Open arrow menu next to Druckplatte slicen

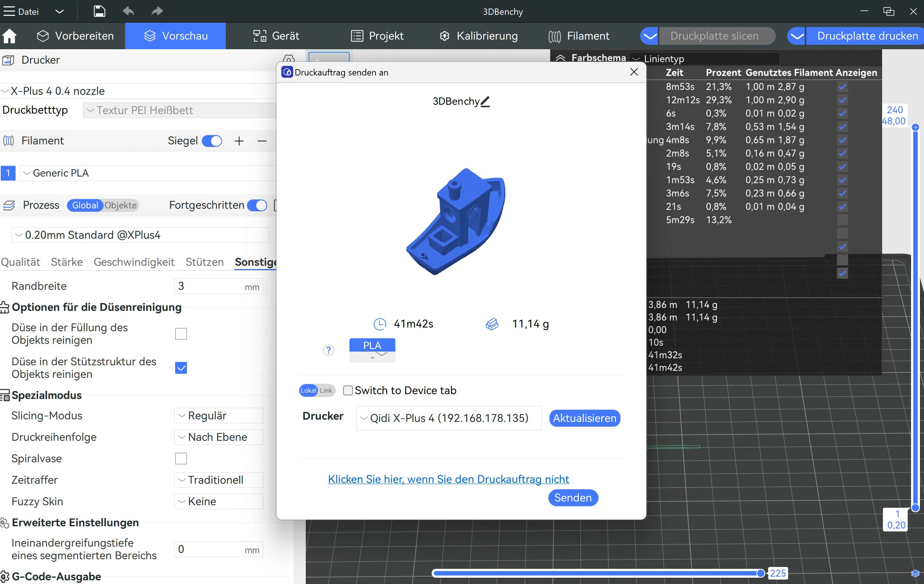650,36
